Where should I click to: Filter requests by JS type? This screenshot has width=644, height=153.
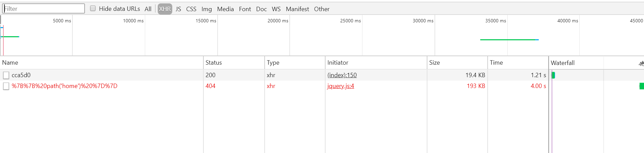(x=178, y=9)
